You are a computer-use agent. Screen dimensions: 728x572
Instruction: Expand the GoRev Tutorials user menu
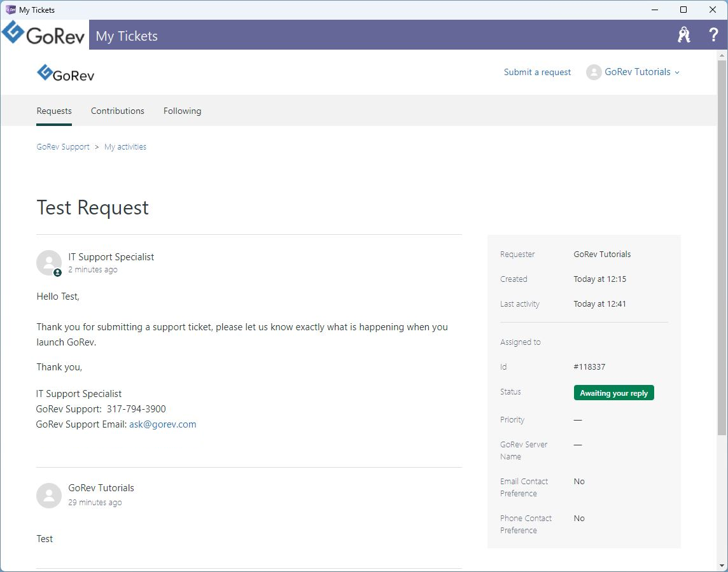641,72
